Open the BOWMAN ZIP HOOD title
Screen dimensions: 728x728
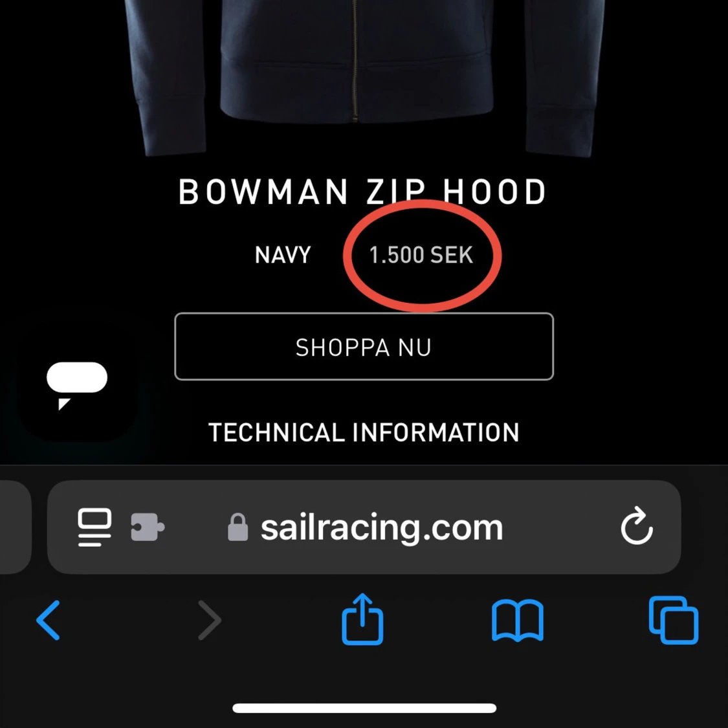(362, 192)
